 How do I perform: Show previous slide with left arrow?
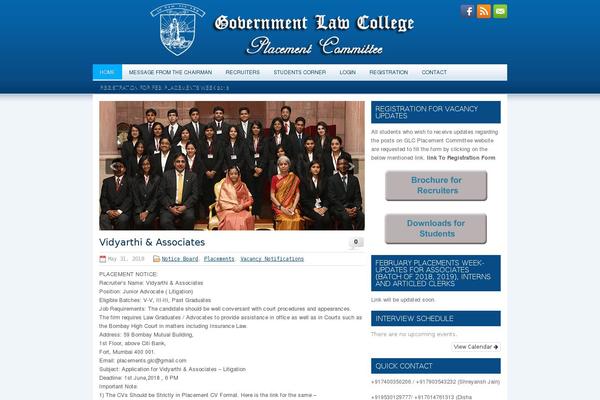(x=114, y=166)
